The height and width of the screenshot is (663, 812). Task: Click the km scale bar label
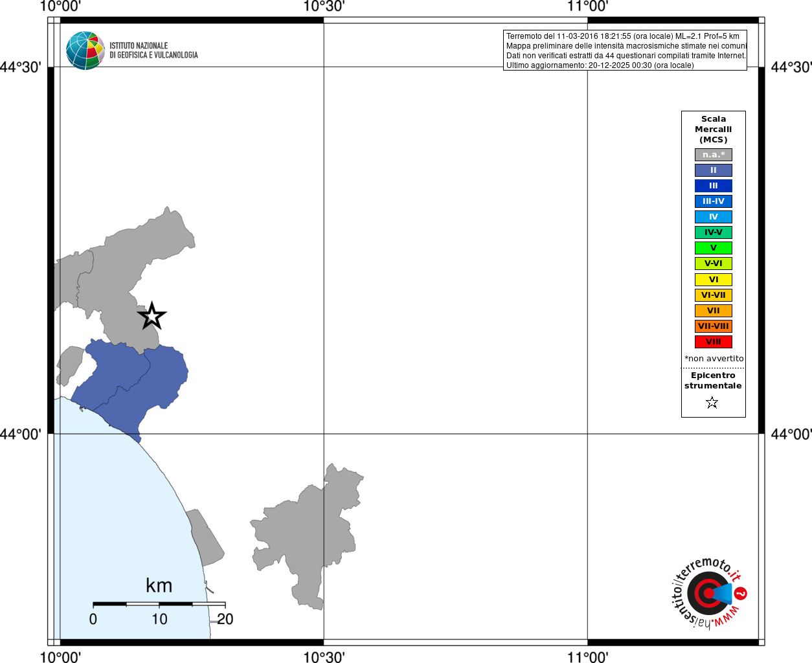(159, 585)
